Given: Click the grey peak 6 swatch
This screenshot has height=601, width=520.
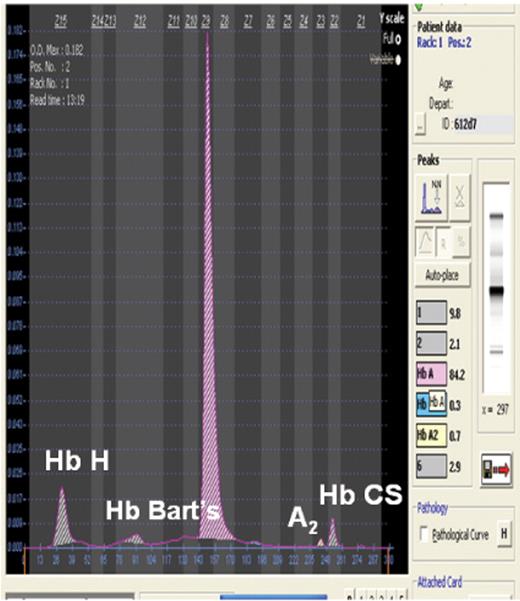Looking at the screenshot, I should [x=431, y=466].
